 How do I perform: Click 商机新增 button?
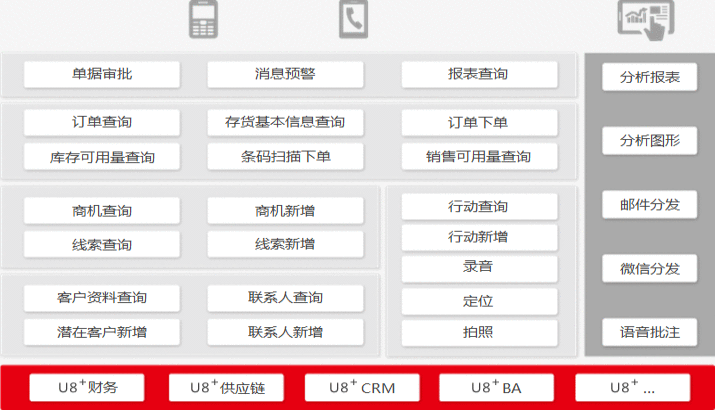click(285, 211)
